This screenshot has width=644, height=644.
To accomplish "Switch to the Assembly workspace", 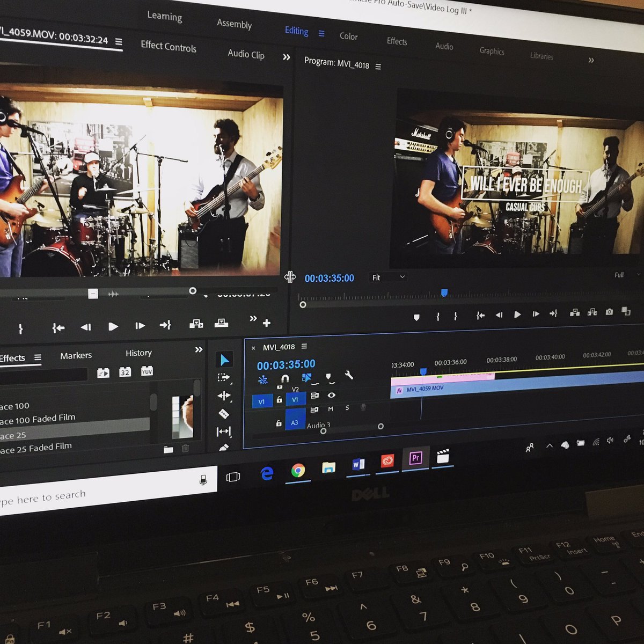I will point(234,24).
